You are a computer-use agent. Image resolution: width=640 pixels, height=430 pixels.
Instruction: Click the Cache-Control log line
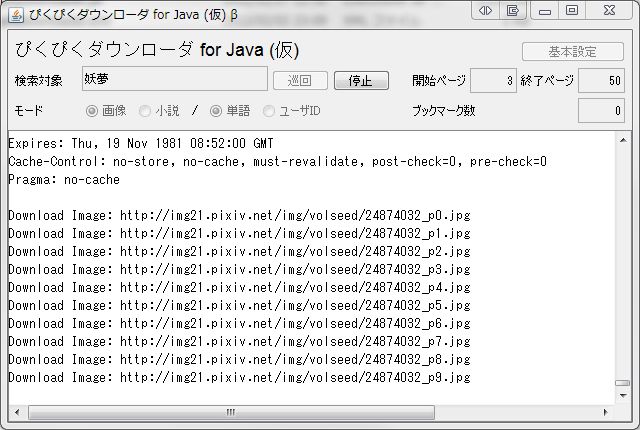pos(278,162)
